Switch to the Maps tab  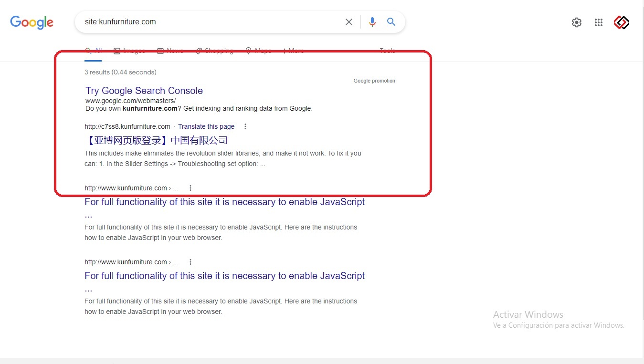point(258,51)
